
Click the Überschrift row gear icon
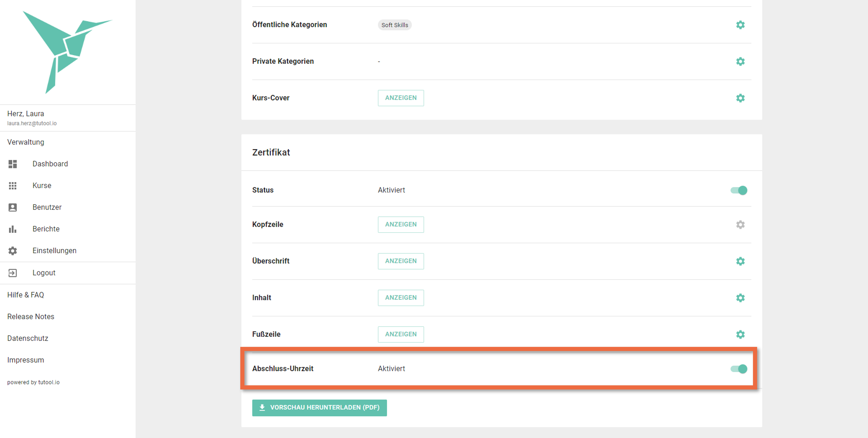740,261
